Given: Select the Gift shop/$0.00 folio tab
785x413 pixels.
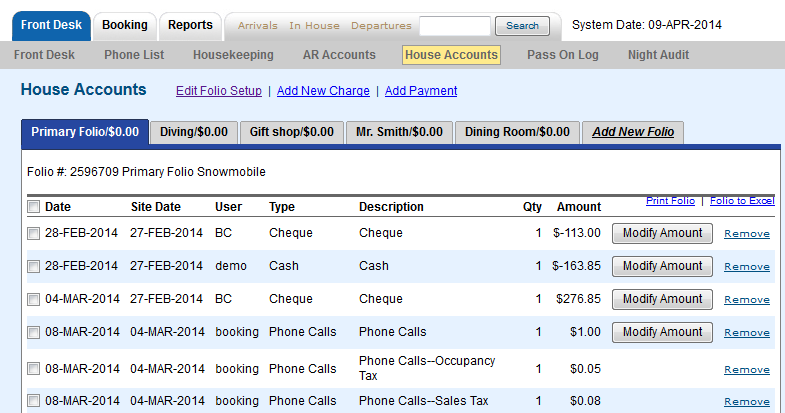Looking at the screenshot, I should 292,132.
